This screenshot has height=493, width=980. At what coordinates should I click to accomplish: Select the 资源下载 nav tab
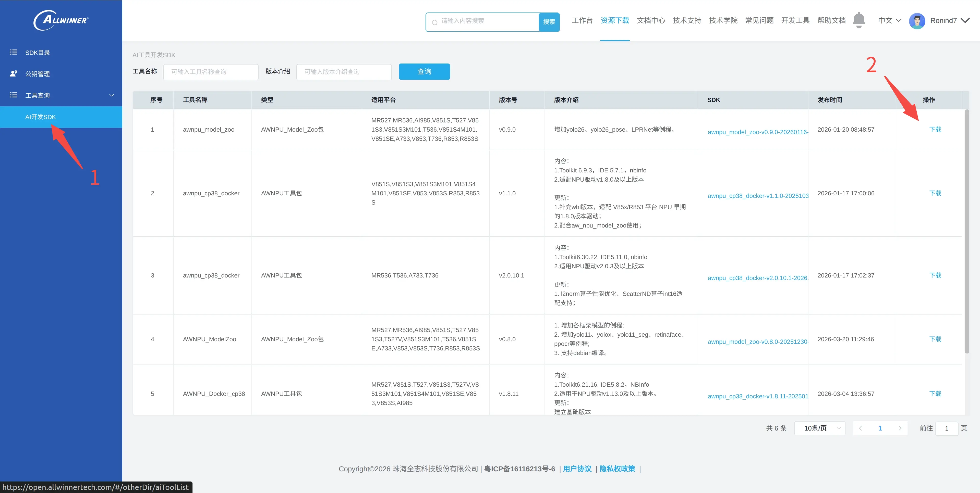coord(615,20)
